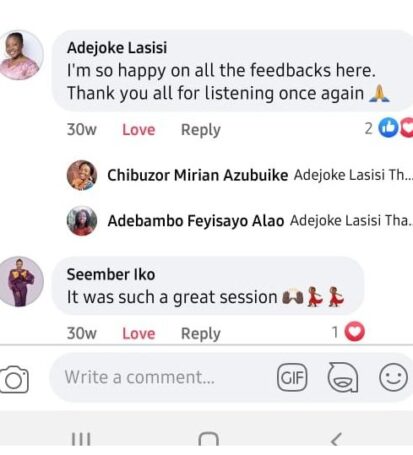The width and height of the screenshot is (413, 455).
Task: Tap the Android recent apps icon
Action: pos(81,439)
